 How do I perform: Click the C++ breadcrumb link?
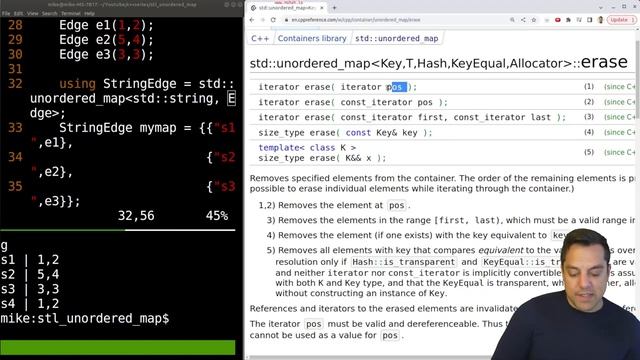(260, 38)
